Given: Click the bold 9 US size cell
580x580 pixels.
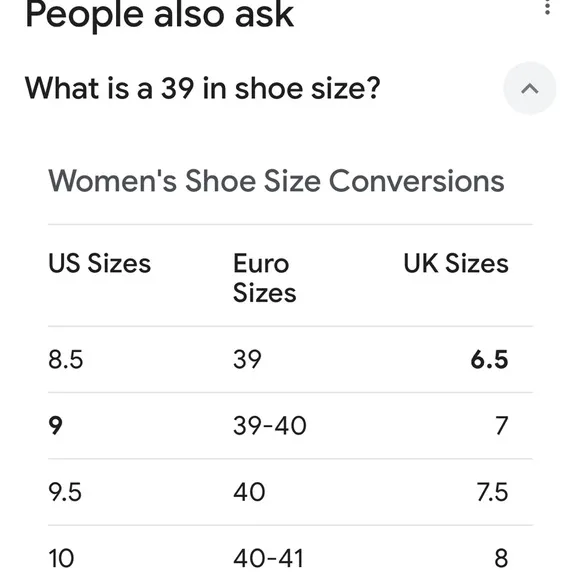Looking at the screenshot, I should (55, 426).
